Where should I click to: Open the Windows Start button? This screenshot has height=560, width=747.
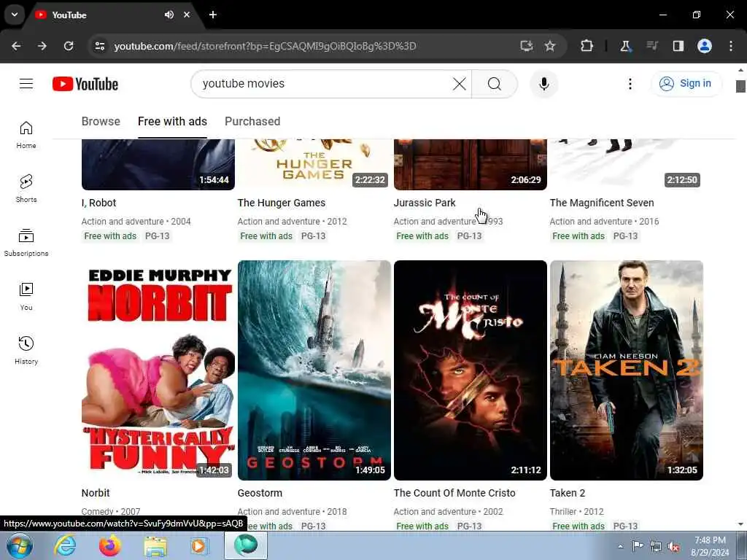pyautogui.click(x=20, y=545)
